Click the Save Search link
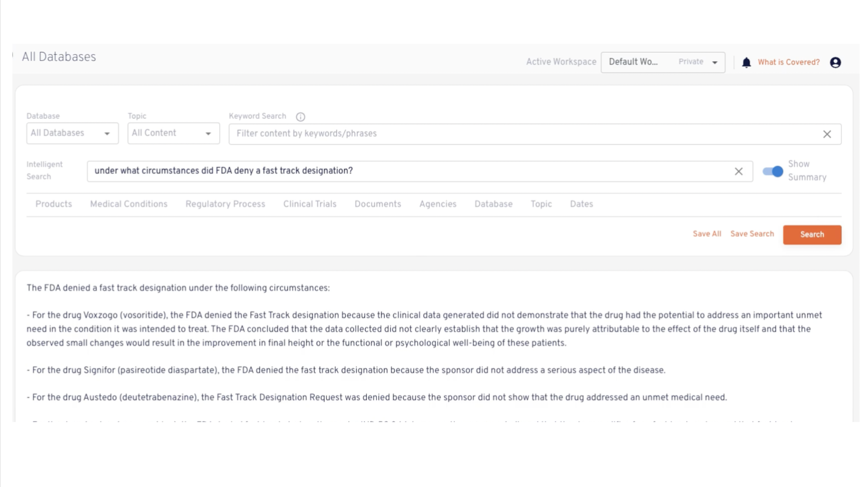 coord(752,234)
